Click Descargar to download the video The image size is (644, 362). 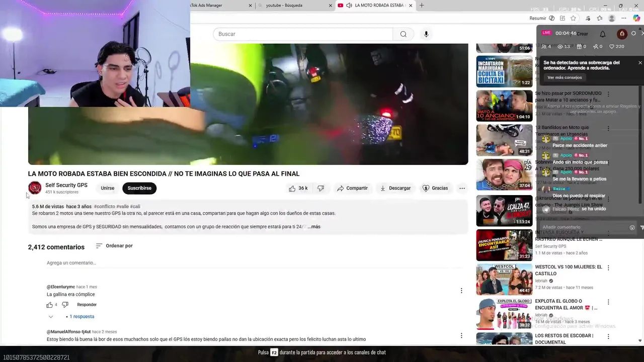pos(395,188)
